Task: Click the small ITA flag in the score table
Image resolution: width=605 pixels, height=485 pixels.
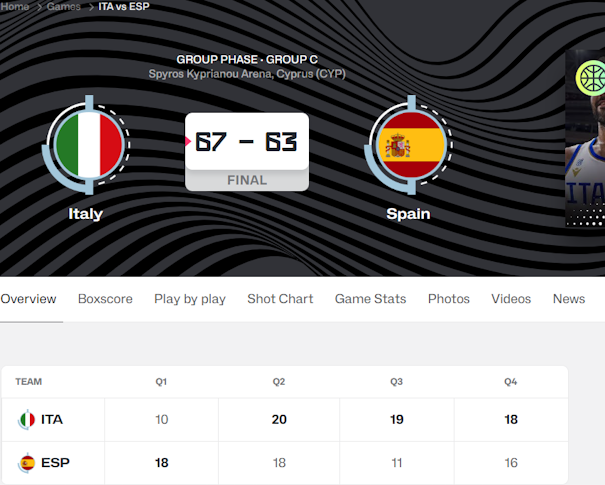Action: click(27, 419)
